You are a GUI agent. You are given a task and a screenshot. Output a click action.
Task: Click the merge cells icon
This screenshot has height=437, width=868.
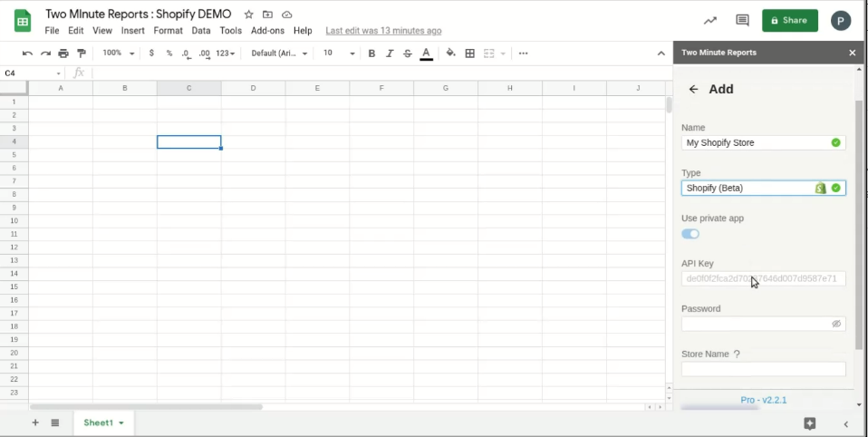click(x=488, y=53)
